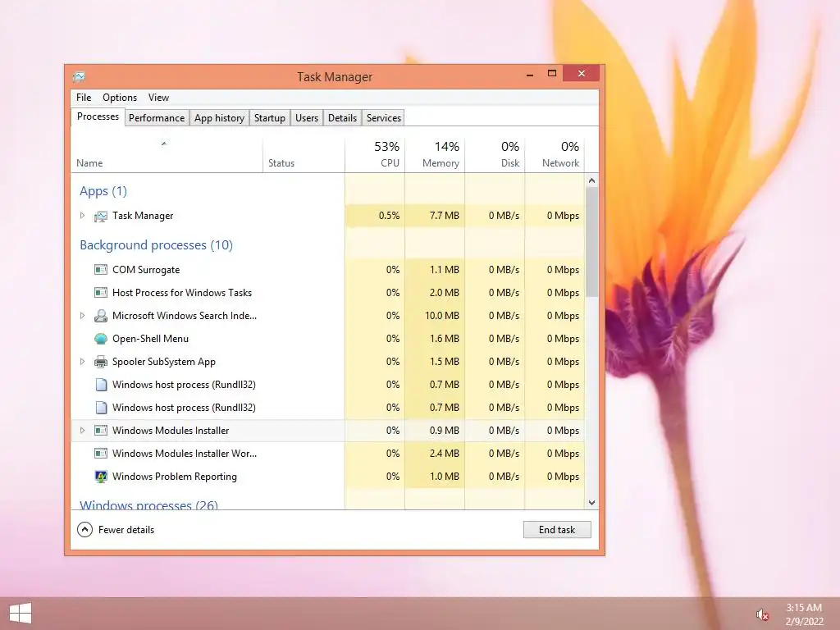Select the COM Surrogate process name

pyautogui.click(x=146, y=269)
